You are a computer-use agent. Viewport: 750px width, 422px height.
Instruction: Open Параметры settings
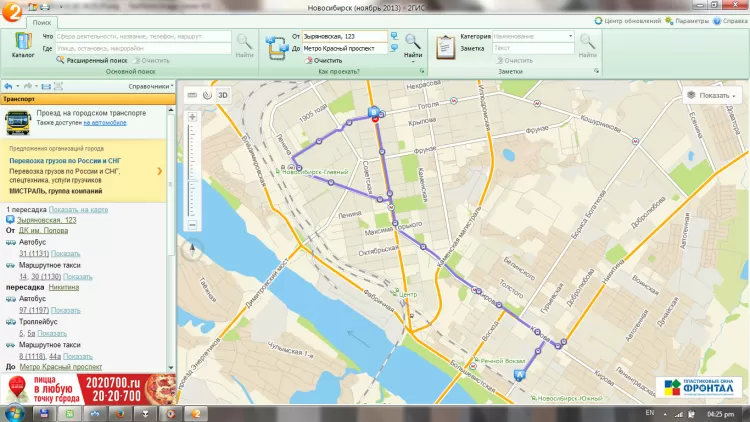pos(687,21)
